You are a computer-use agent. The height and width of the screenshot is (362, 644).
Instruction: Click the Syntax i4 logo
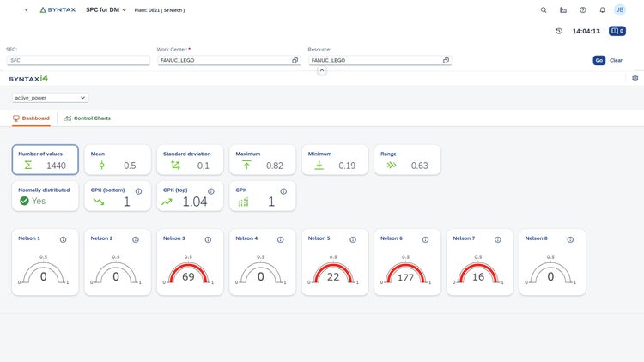(28, 78)
